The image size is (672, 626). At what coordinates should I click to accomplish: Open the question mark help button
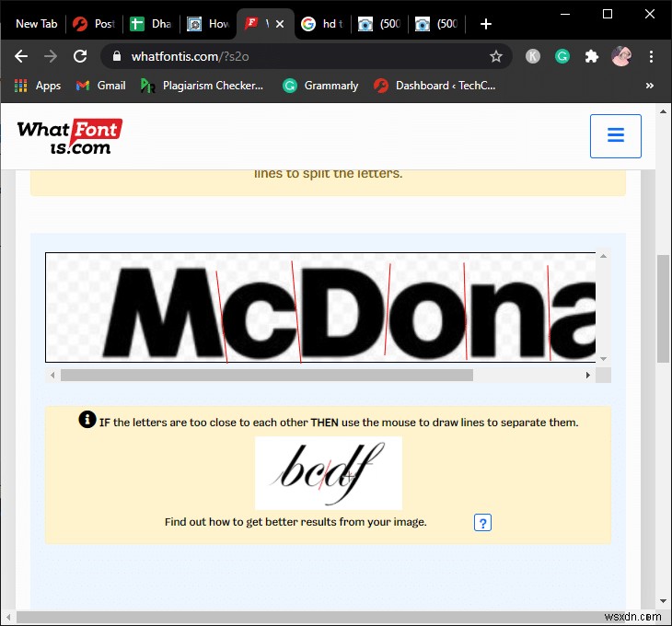(482, 522)
